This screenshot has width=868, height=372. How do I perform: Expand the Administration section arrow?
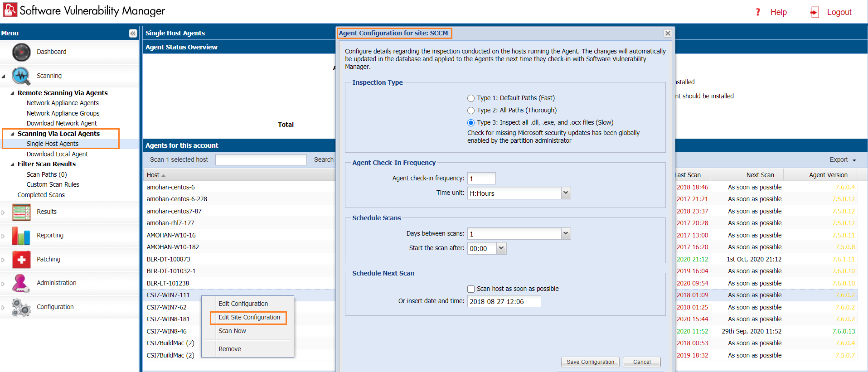coord(3,284)
